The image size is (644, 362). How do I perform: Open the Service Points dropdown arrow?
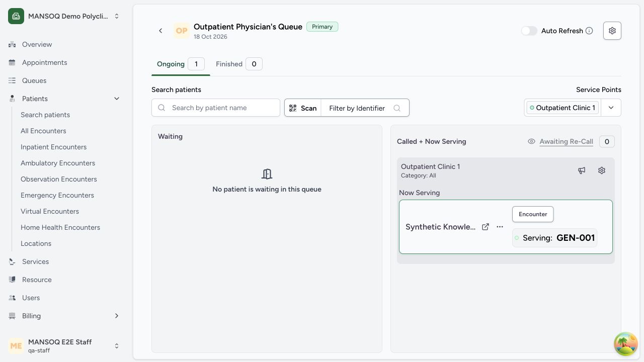(611, 108)
